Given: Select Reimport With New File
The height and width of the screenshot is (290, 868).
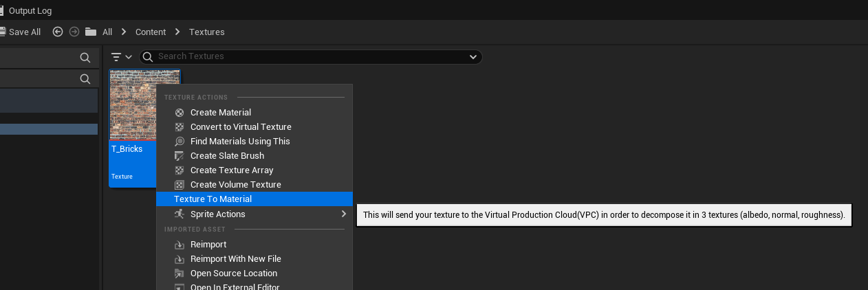Looking at the screenshot, I should pyautogui.click(x=235, y=259).
